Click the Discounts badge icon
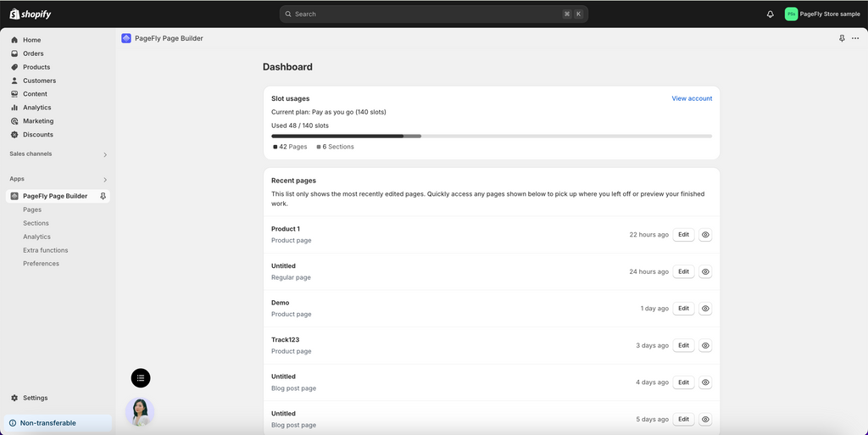 pyautogui.click(x=14, y=135)
